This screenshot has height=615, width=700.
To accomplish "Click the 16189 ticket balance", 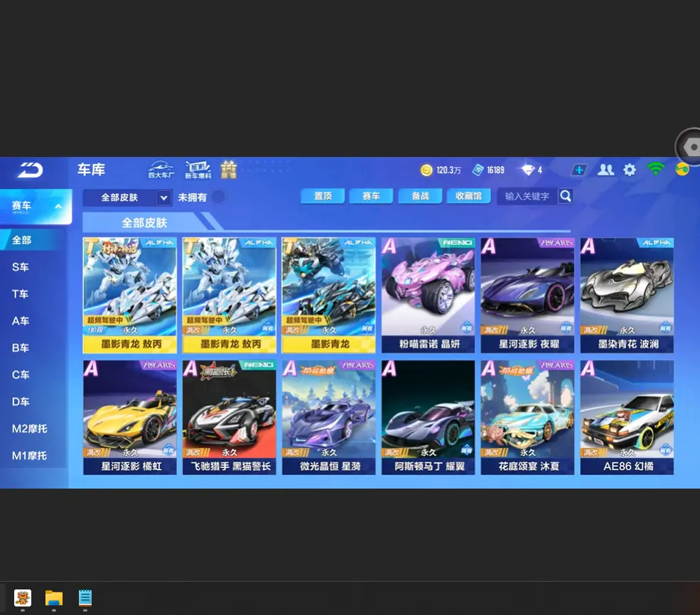I will click(495, 170).
